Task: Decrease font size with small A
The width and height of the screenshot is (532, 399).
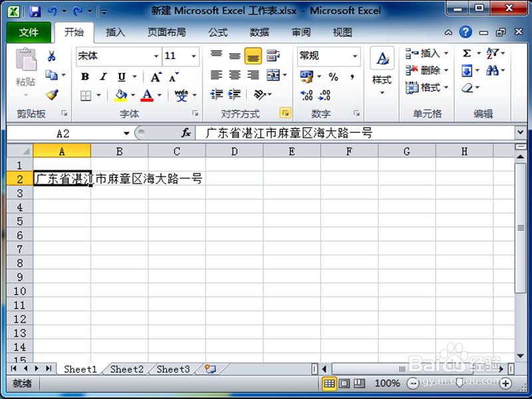Action: (x=174, y=77)
